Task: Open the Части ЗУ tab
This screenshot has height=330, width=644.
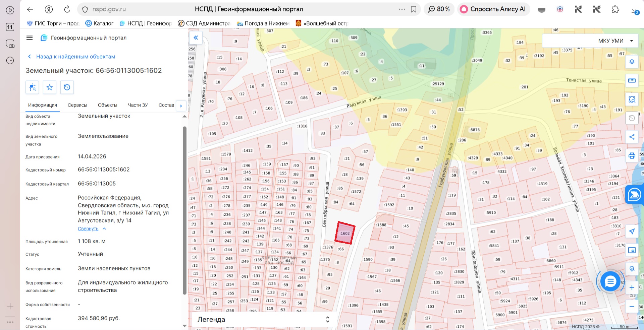Action: coord(138,105)
